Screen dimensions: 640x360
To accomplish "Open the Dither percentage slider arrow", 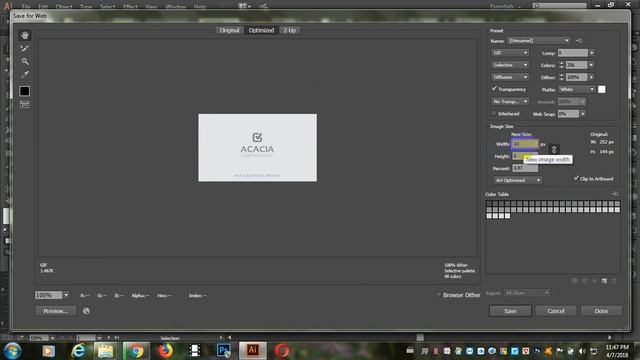I will point(591,77).
